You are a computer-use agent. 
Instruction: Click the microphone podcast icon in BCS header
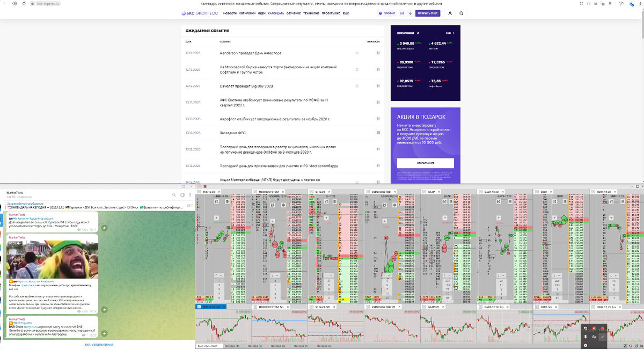[410, 13]
